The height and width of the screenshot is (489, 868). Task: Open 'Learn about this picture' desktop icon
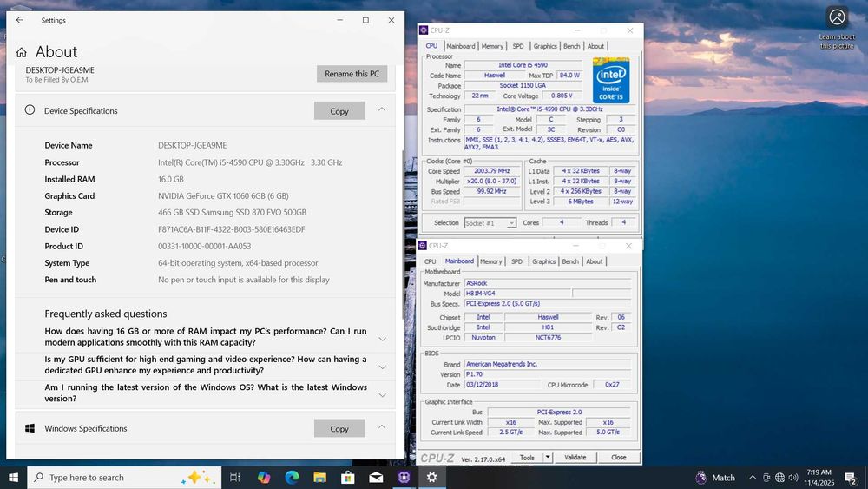coord(837,28)
